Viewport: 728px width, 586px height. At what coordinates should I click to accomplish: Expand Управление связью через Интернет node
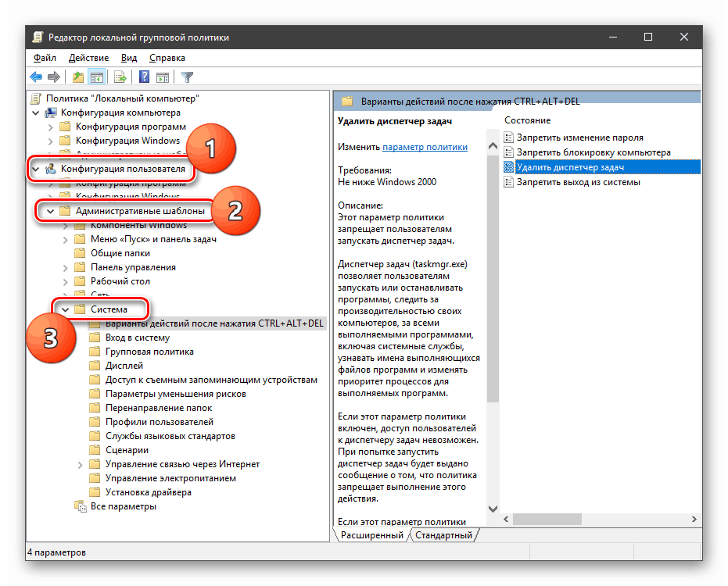pyautogui.click(x=81, y=464)
